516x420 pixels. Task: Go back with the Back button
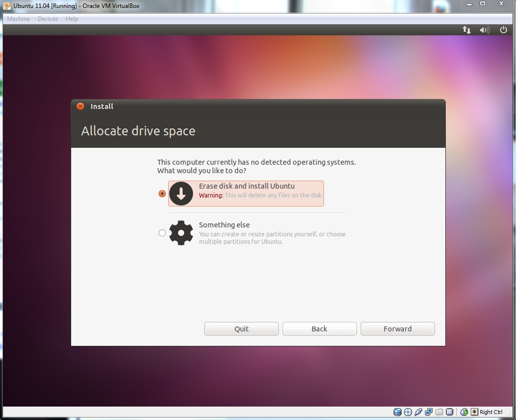(319, 329)
